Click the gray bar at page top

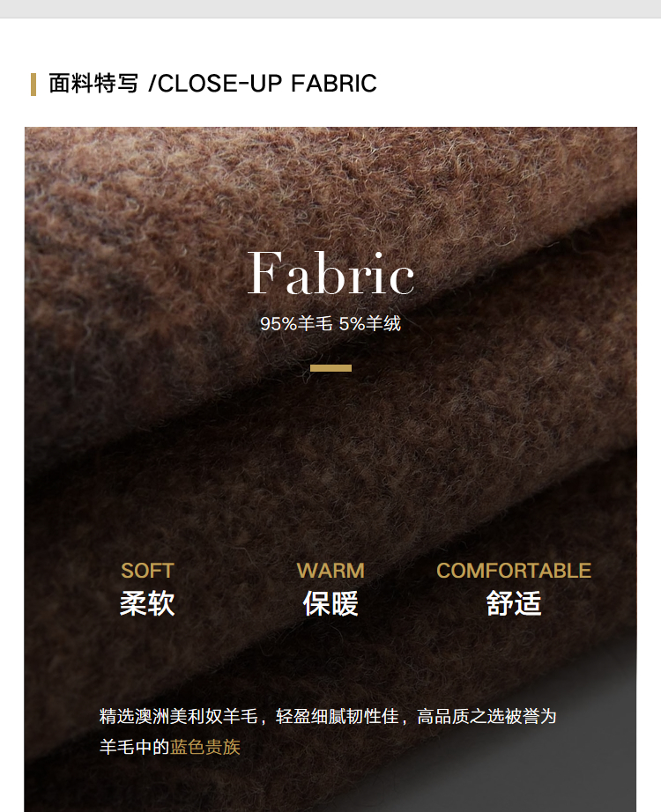point(330,9)
